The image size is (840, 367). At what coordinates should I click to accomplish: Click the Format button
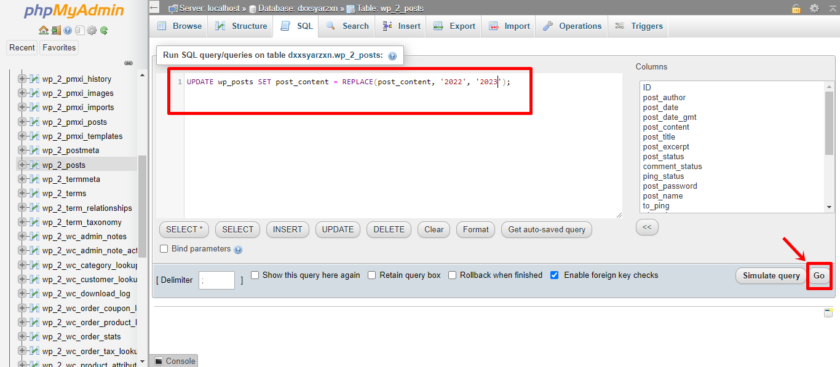pos(476,229)
